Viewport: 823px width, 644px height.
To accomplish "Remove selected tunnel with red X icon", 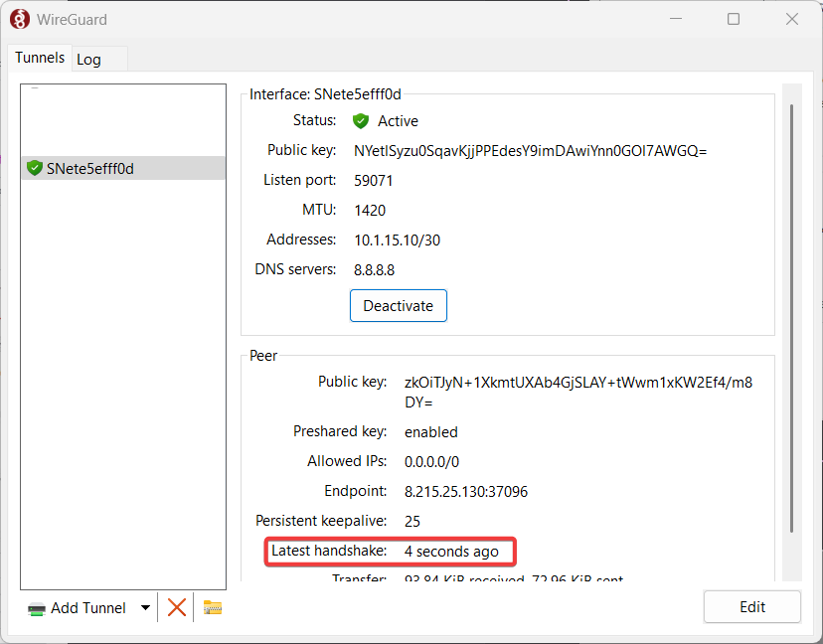I will 176,608.
